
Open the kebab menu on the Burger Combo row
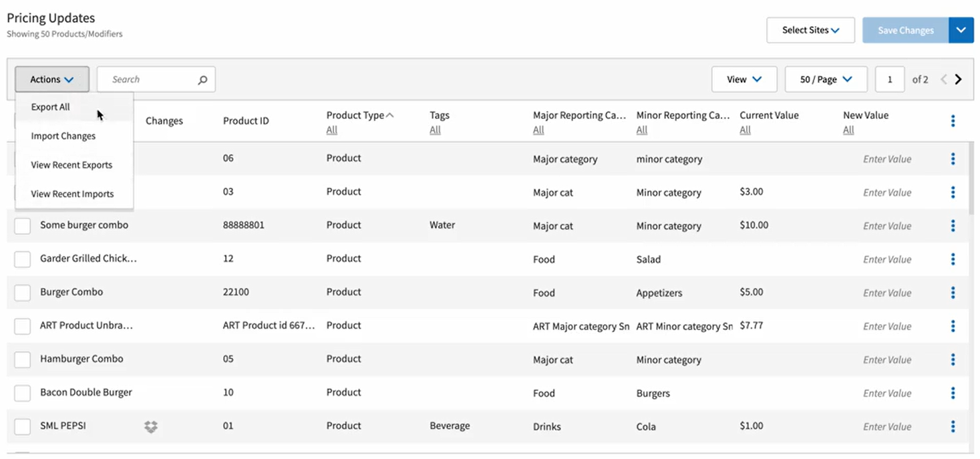pos(953,292)
